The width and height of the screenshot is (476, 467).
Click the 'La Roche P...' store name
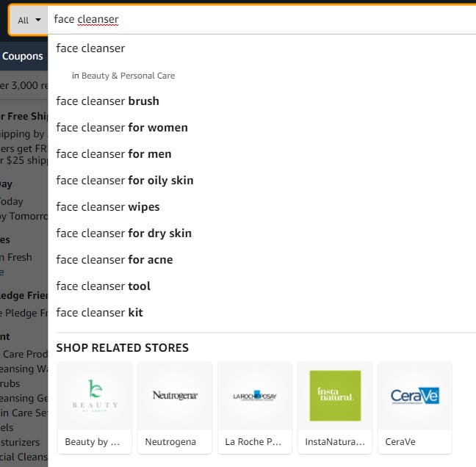click(253, 442)
